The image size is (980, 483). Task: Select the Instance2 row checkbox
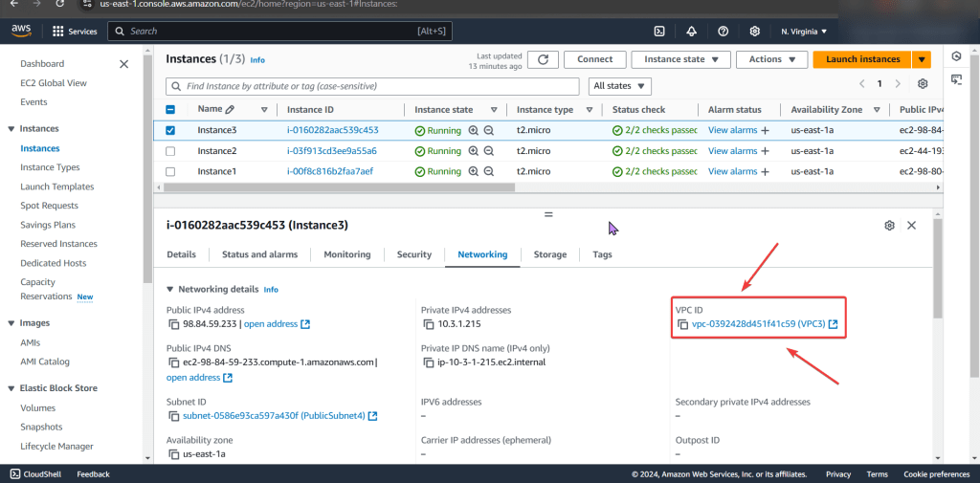(170, 151)
